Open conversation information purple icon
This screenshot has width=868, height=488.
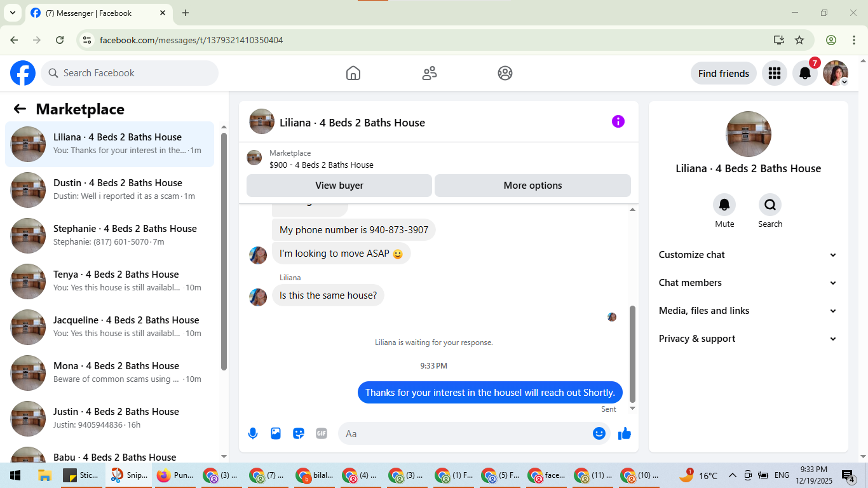click(x=618, y=121)
